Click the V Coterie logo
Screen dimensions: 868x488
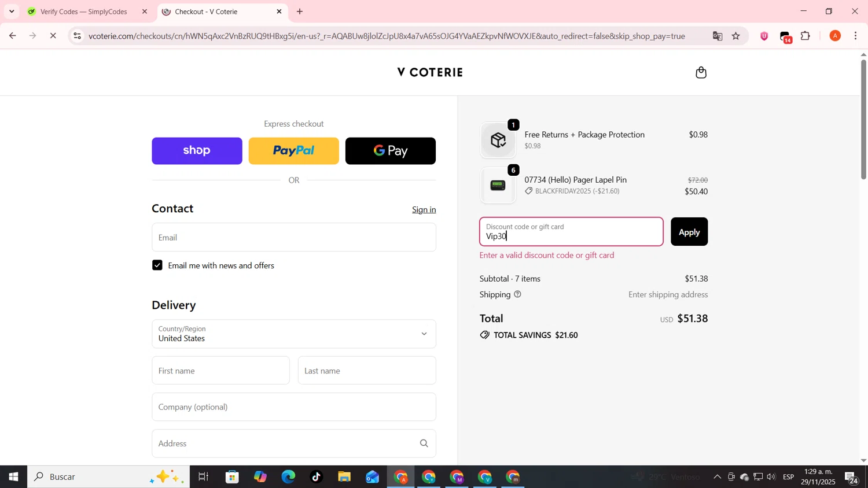pyautogui.click(x=430, y=72)
